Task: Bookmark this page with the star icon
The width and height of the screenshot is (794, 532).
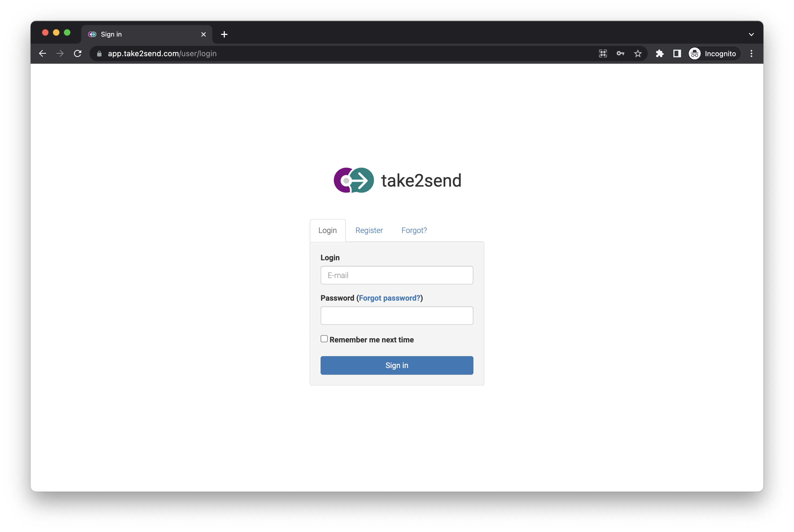Action: point(638,53)
